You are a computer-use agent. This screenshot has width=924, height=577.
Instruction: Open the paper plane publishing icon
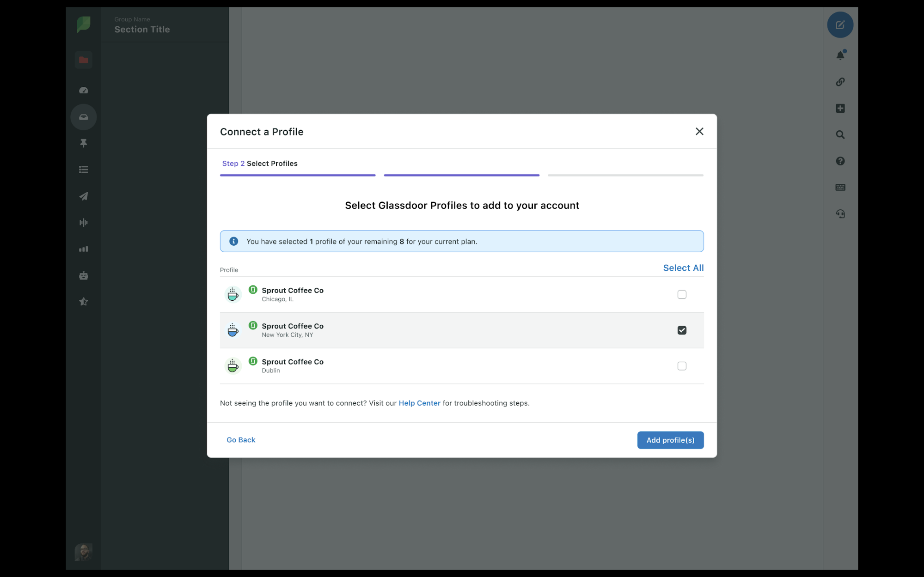[x=83, y=196]
